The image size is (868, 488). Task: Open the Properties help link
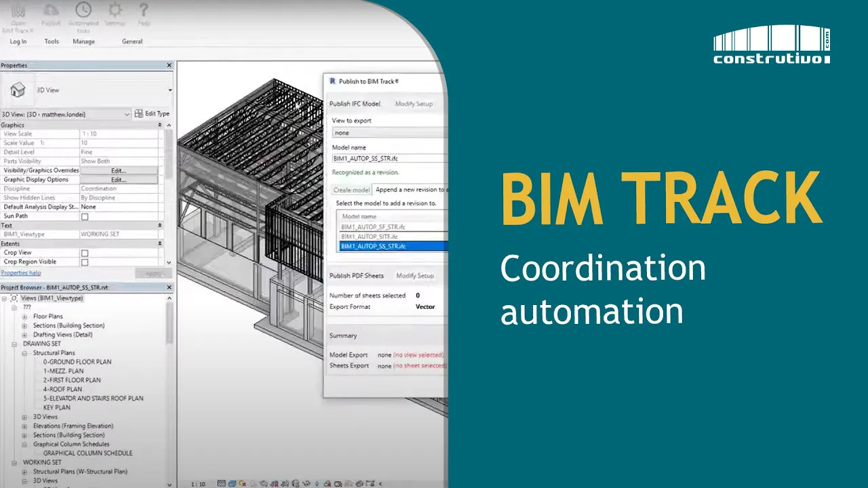point(21,273)
